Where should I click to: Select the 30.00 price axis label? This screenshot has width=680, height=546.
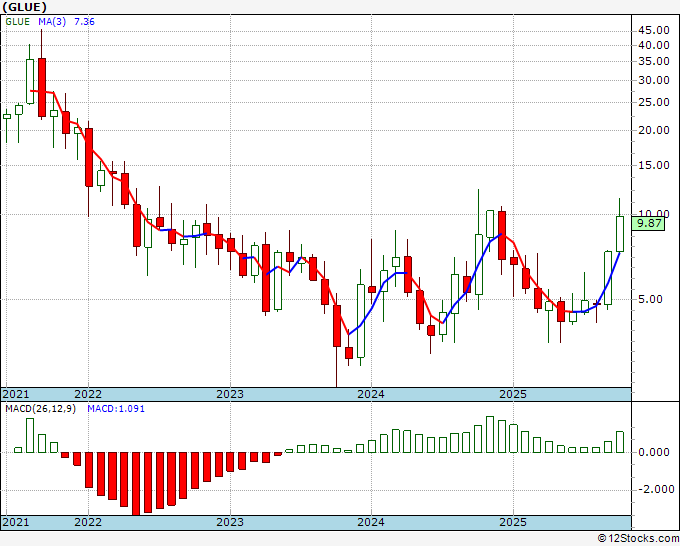(x=654, y=80)
